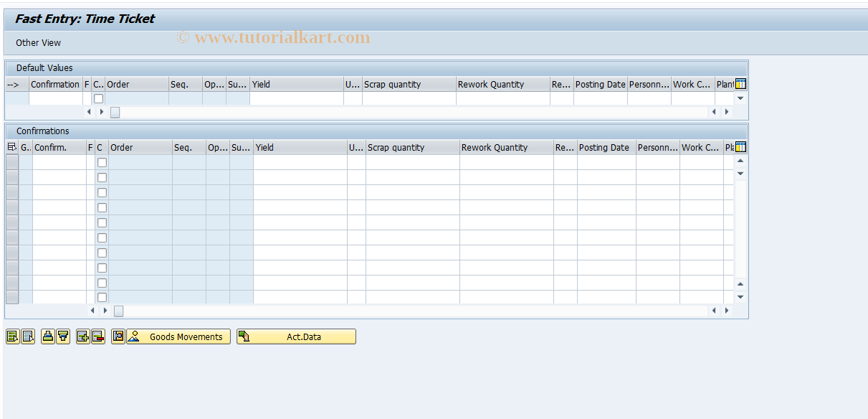Click select-all corner icon in Confirmations header
Image resolution: width=868 pixels, height=419 pixels.
click(11, 147)
